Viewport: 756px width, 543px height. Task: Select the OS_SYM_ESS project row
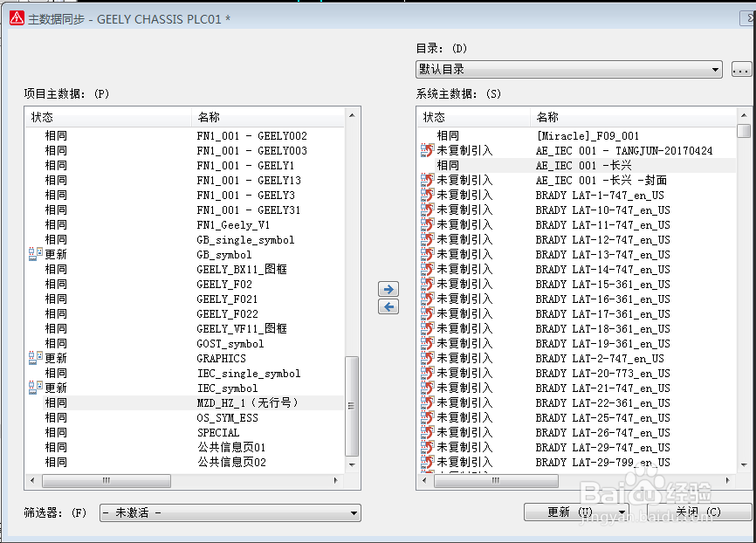(185, 417)
